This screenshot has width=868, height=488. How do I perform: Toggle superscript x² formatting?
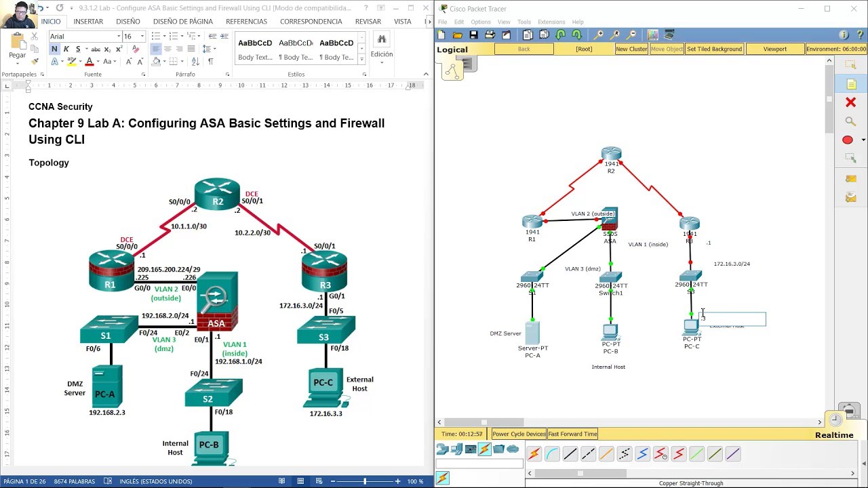click(119, 49)
